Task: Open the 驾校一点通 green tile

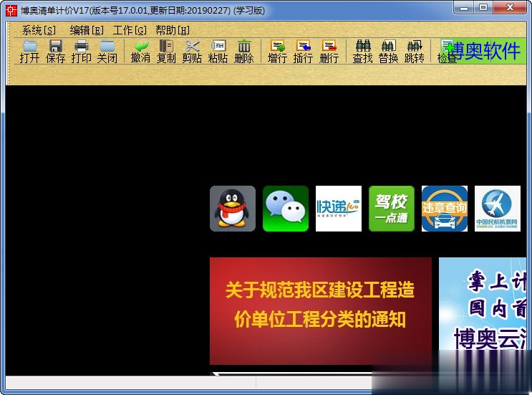Action: (x=392, y=209)
